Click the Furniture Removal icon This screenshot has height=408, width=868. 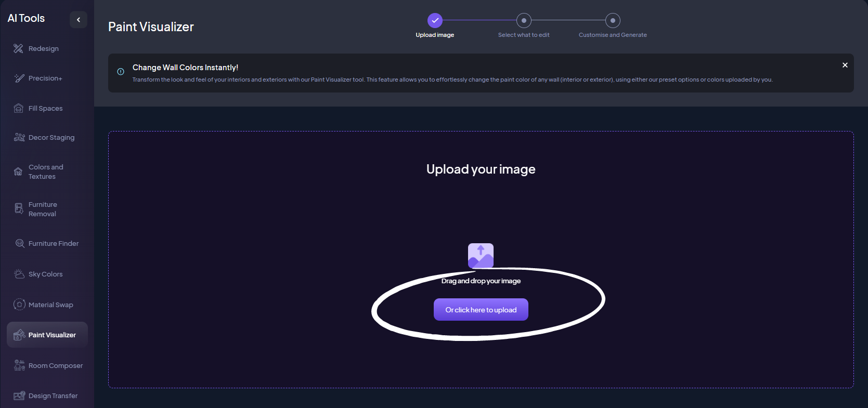(x=19, y=209)
